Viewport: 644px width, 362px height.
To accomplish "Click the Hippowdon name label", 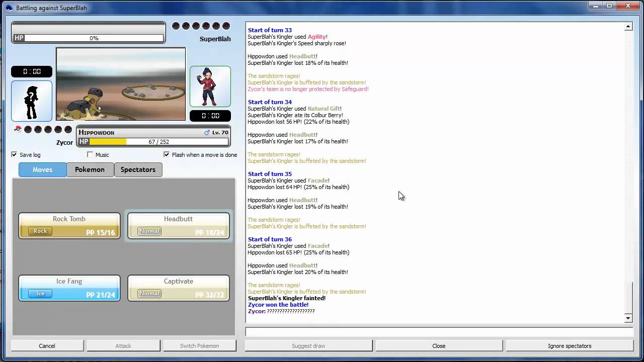I will point(97,133).
